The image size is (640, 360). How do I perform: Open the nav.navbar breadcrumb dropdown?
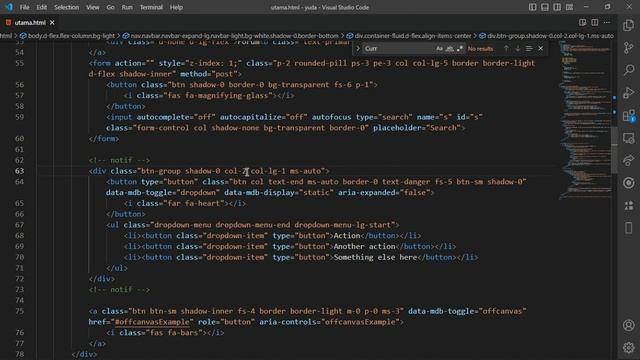click(230, 36)
